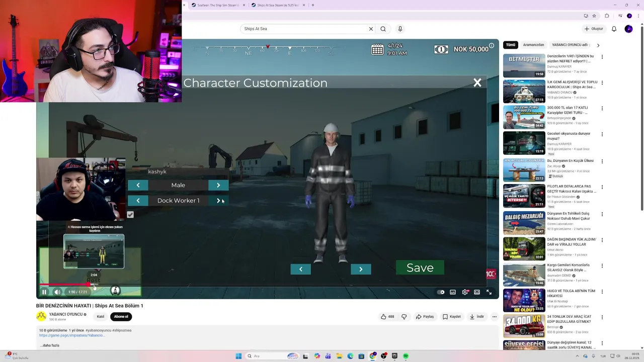644x362 pixels.
Task: Open the YouTube account avatar menu
Action: click(x=628, y=29)
